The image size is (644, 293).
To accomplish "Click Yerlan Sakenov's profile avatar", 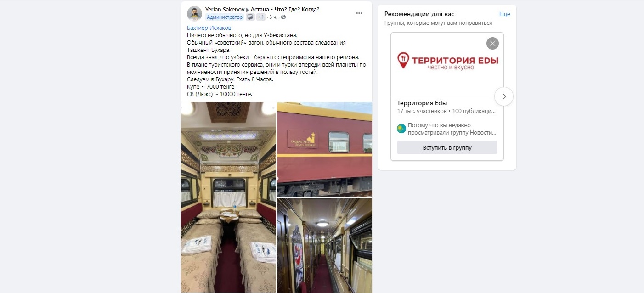I will 194,13.
